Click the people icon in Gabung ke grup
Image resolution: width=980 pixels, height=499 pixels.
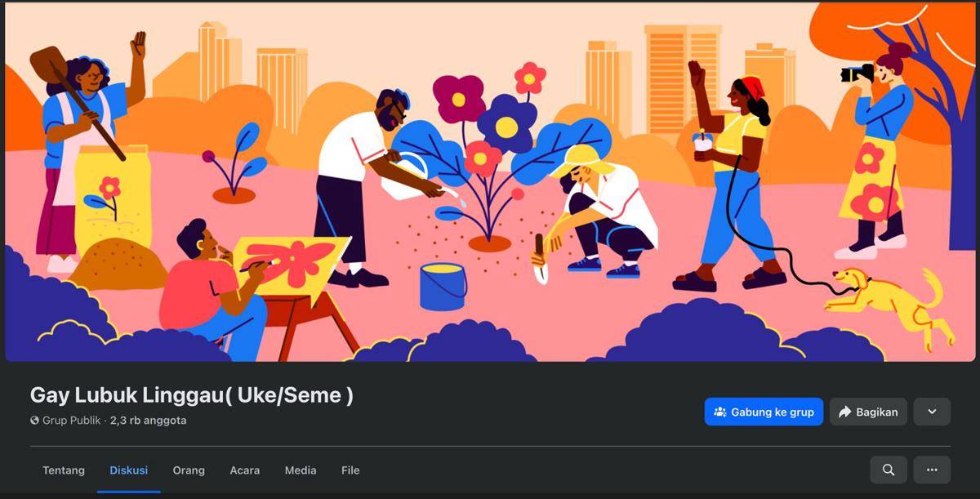[x=719, y=412]
